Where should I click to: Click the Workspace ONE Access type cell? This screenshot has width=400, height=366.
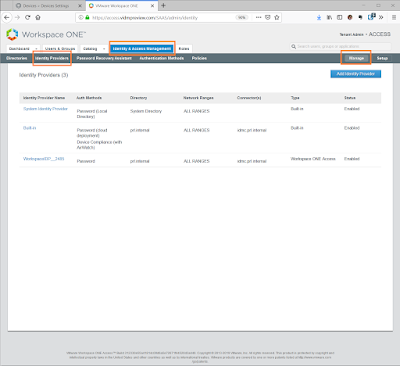coord(313,159)
